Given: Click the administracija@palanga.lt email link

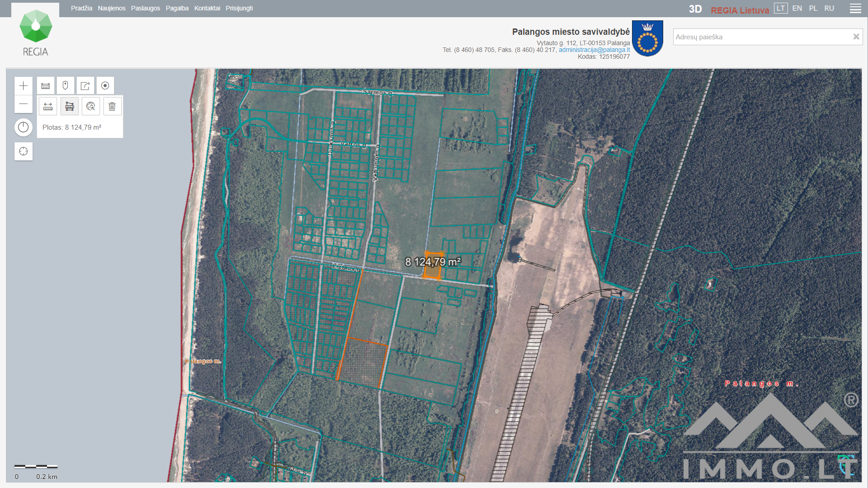Looking at the screenshot, I should pyautogui.click(x=594, y=50).
